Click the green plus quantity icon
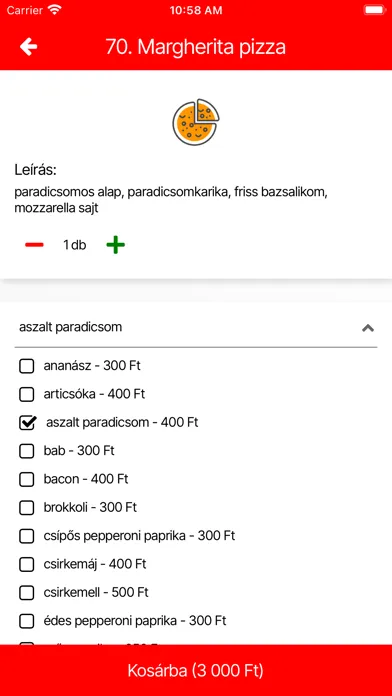 pyautogui.click(x=115, y=245)
